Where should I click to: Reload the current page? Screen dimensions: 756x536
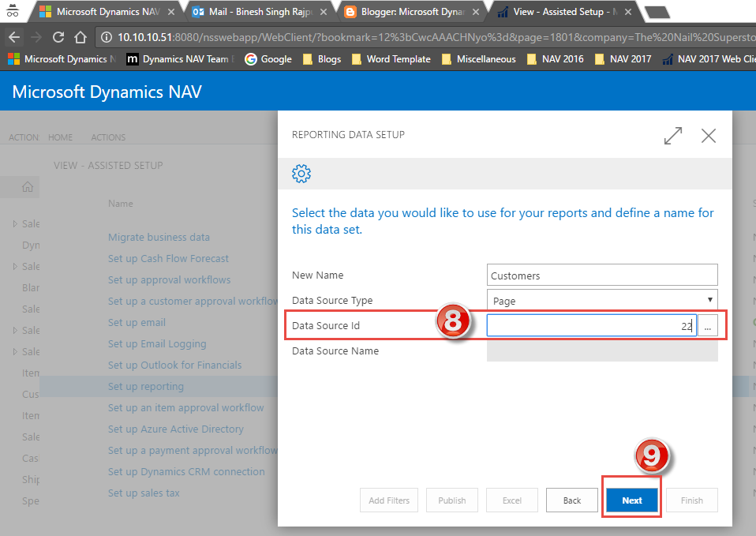pyautogui.click(x=58, y=36)
